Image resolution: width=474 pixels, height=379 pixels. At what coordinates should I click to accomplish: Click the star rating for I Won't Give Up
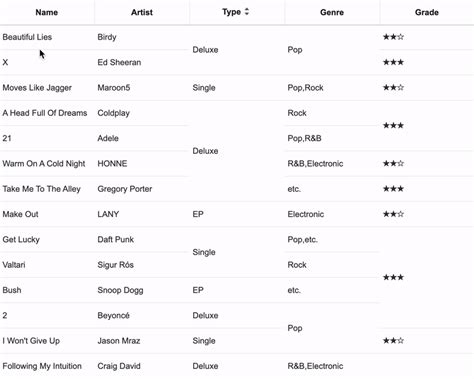393,340
